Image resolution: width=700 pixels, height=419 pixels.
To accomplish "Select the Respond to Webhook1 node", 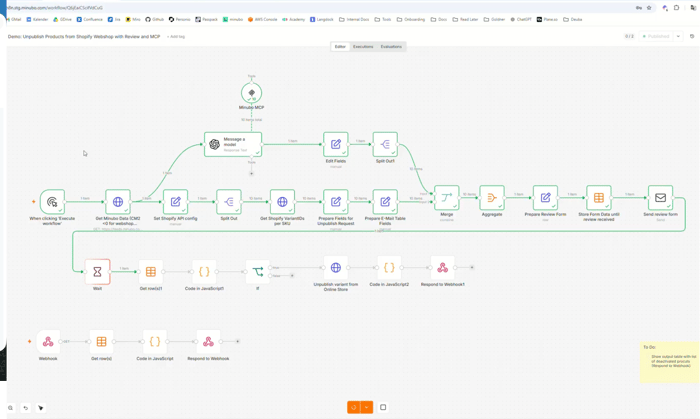I will (442, 267).
